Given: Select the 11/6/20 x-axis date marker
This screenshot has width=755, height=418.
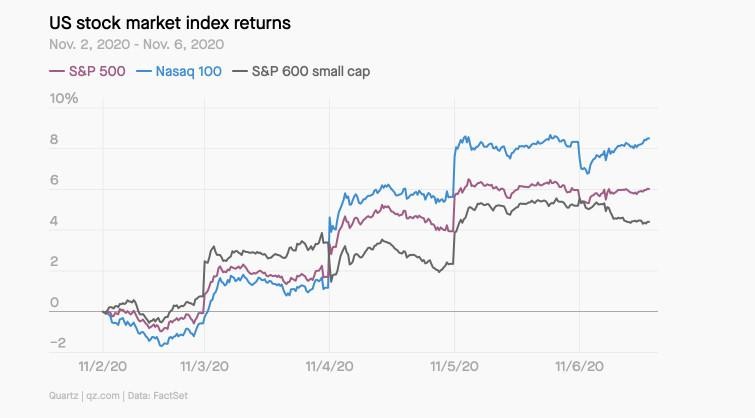Looking at the screenshot, I should (580, 366).
